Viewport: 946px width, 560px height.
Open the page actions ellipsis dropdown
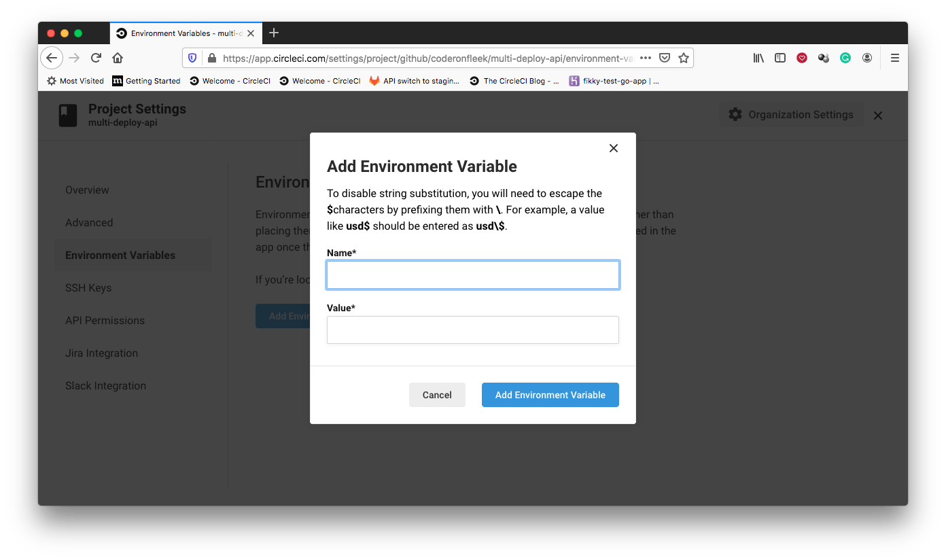(x=645, y=58)
